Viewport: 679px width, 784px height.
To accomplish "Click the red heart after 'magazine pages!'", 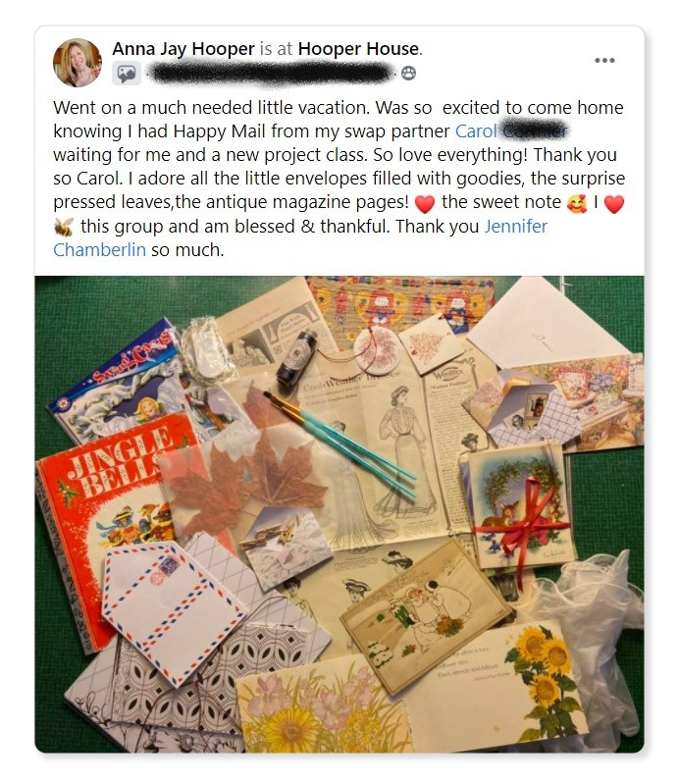I will tap(425, 203).
